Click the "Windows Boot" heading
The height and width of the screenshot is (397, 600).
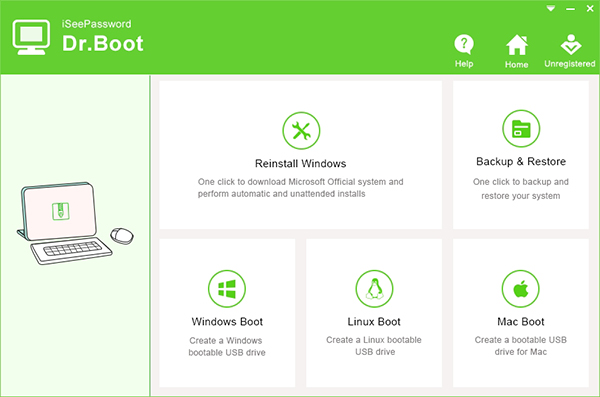[x=227, y=322]
